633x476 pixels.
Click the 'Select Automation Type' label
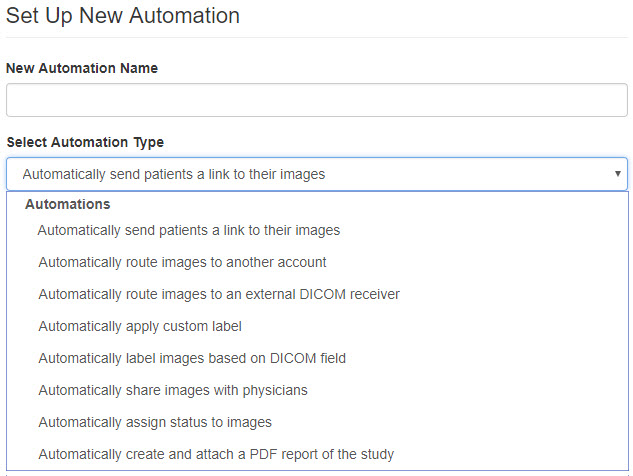(85, 142)
